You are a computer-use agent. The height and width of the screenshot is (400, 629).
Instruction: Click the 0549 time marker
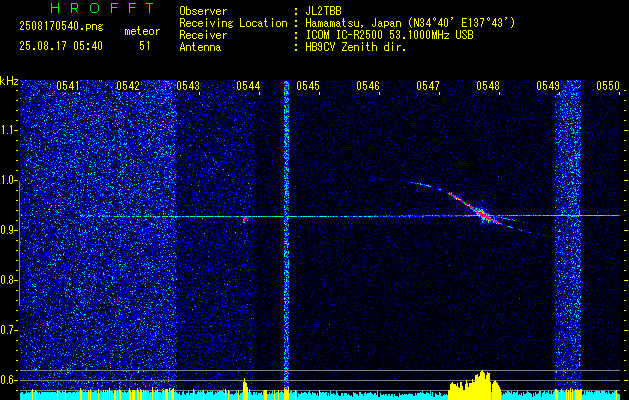pyautogui.click(x=548, y=85)
